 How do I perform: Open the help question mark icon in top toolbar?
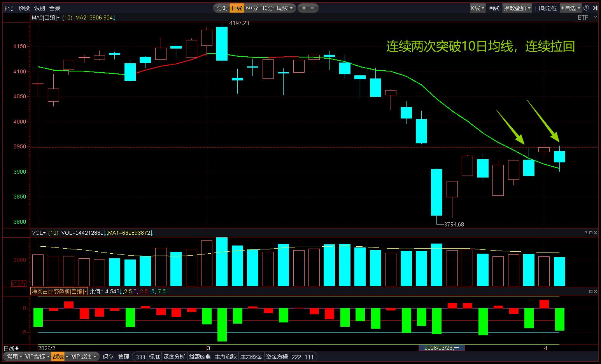click(x=586, y=8)
